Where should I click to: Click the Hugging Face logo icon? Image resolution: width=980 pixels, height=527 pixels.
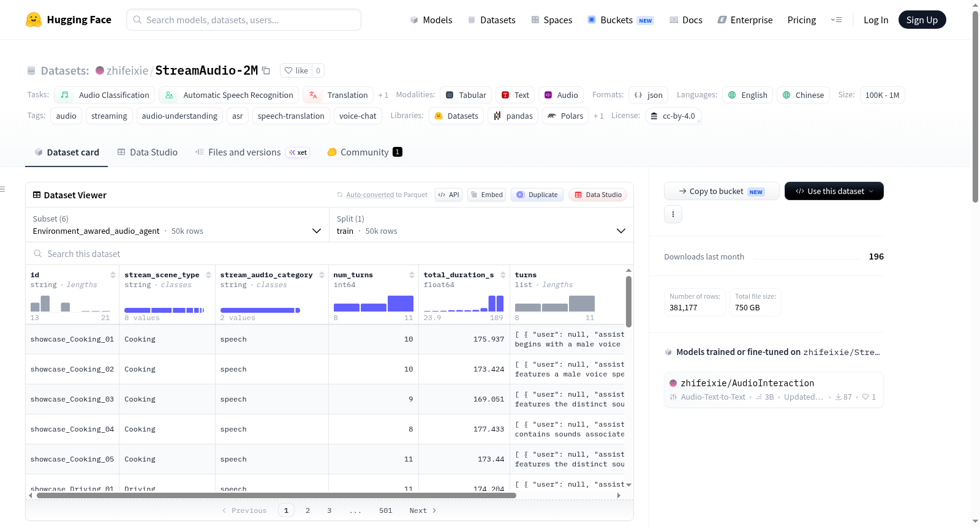(x=34, y=20)
